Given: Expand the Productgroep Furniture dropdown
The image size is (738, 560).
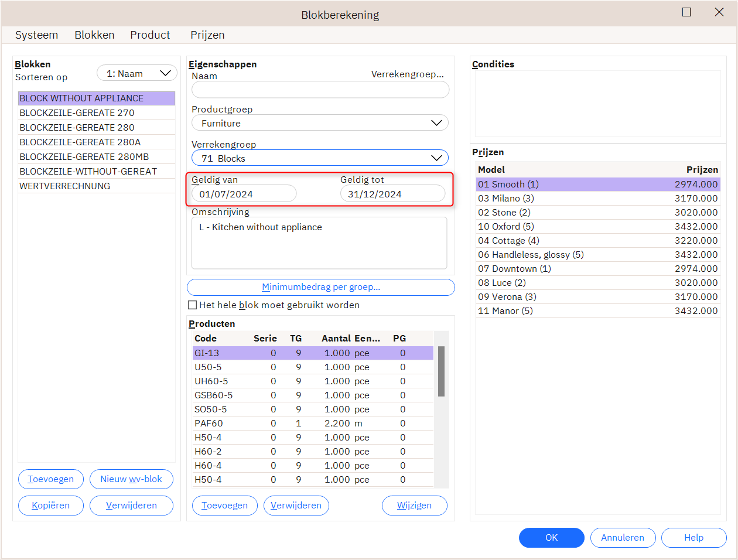Looking at the screenshot, I should [x=320, y=123].
